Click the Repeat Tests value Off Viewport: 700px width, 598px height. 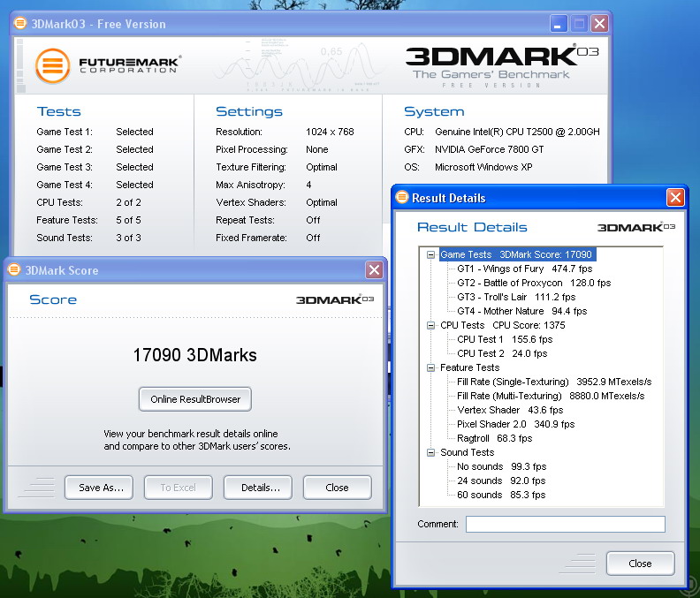click(x=313, y=220)
